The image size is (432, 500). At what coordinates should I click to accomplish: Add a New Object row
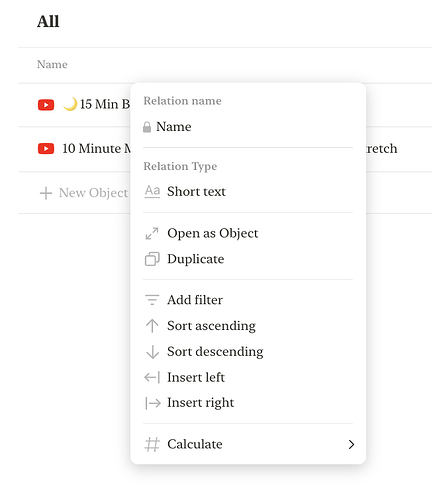pos(83,193)
